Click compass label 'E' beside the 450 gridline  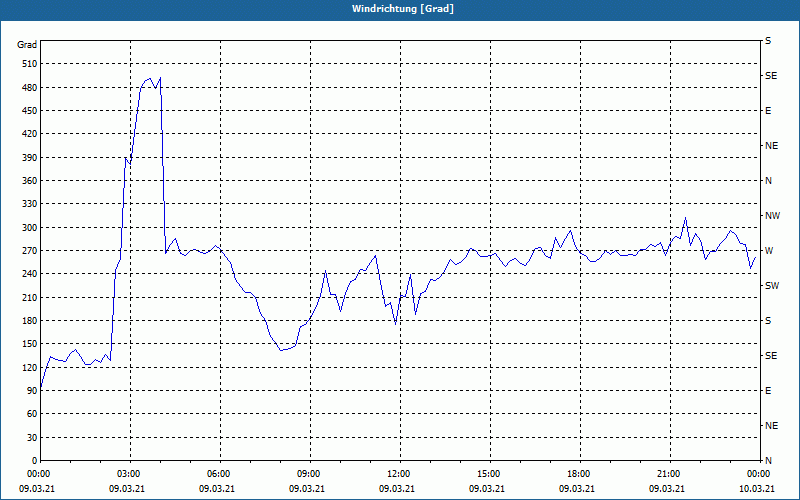[x=768, y=111]
